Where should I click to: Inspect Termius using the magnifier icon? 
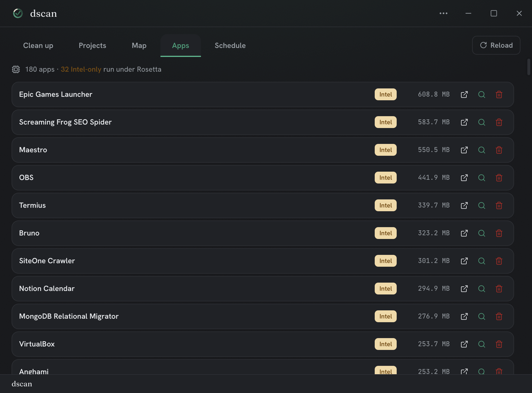[x=482, y=205]
